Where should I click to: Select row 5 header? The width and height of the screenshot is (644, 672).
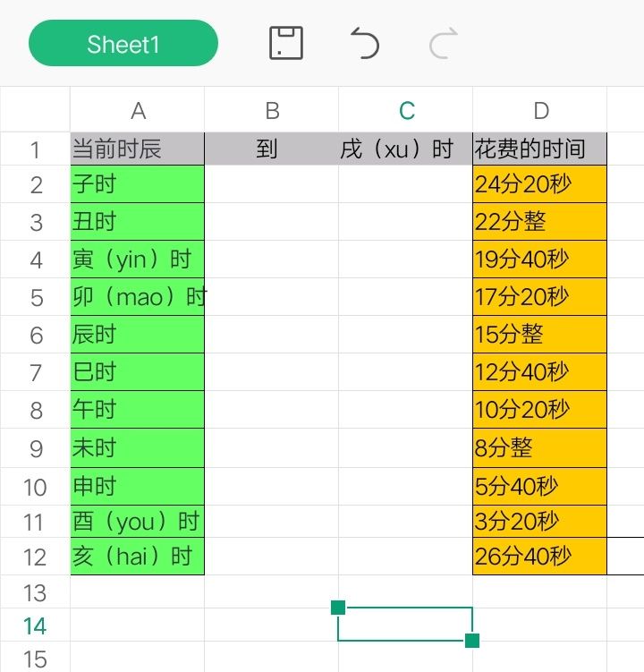click(x=35, y=297)
